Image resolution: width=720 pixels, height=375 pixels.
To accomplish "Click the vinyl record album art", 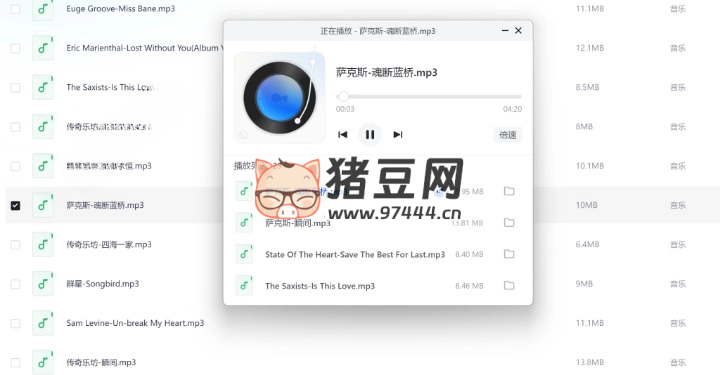I will [x=280, y=98].
